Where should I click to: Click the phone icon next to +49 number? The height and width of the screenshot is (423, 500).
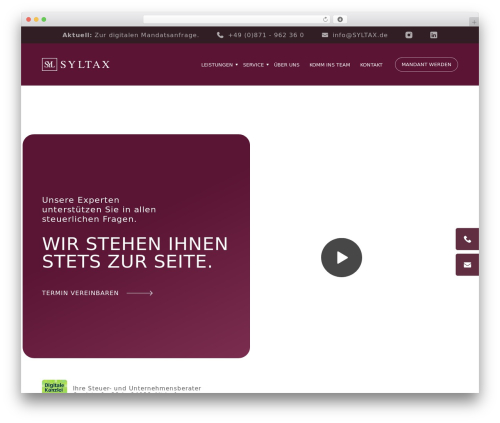pos(220,35)
